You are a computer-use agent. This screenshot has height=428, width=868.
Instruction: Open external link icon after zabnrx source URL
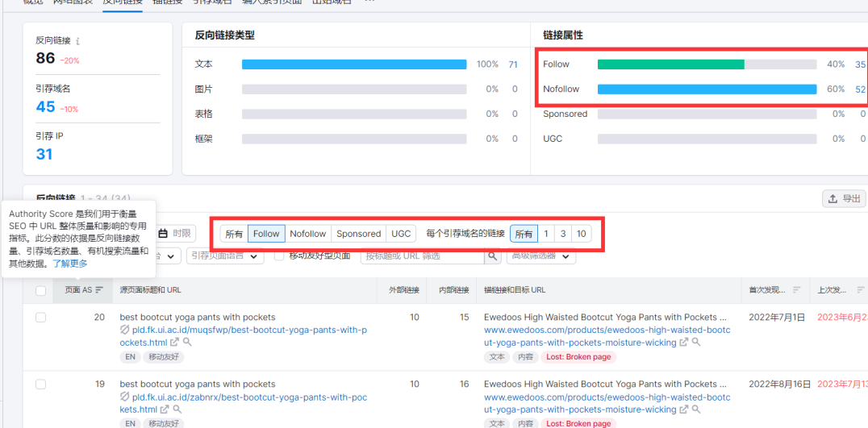coord(165,409)
